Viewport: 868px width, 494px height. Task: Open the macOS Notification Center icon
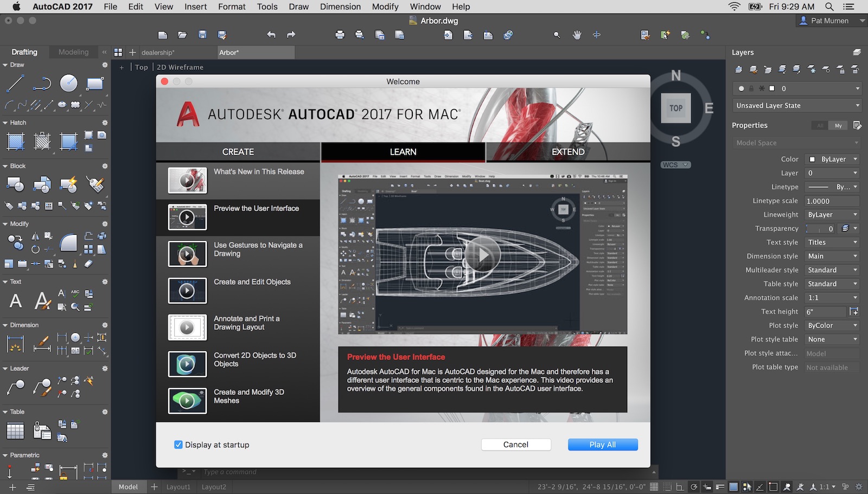849,7
